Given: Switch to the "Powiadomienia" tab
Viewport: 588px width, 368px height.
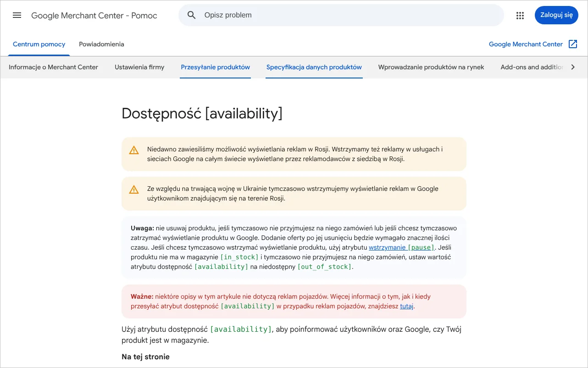Looking at the screenshot, I should point(101,45).
